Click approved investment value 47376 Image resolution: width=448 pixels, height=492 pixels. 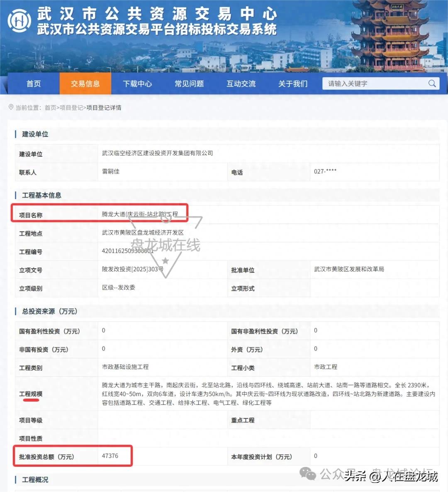click(x=110, y=456)
